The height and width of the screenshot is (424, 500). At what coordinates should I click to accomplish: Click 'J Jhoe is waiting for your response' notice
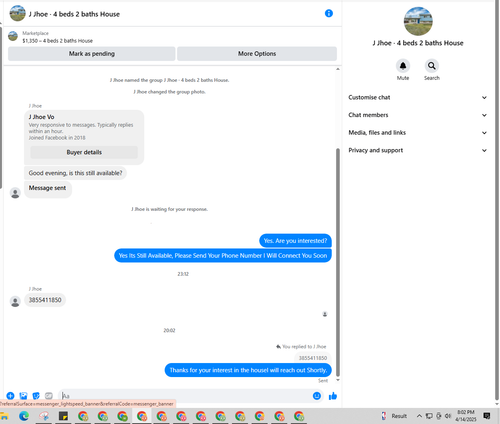tap(169, 209)
